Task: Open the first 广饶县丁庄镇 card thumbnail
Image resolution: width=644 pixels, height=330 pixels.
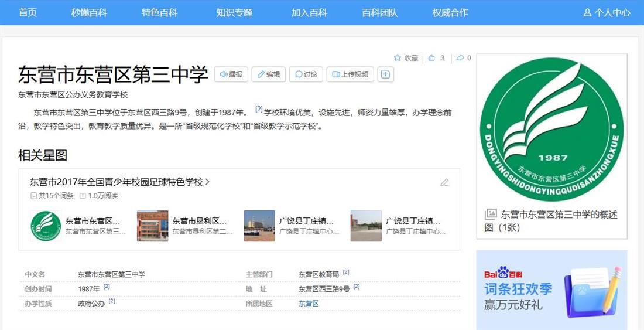Action: [x=259, y=226]
